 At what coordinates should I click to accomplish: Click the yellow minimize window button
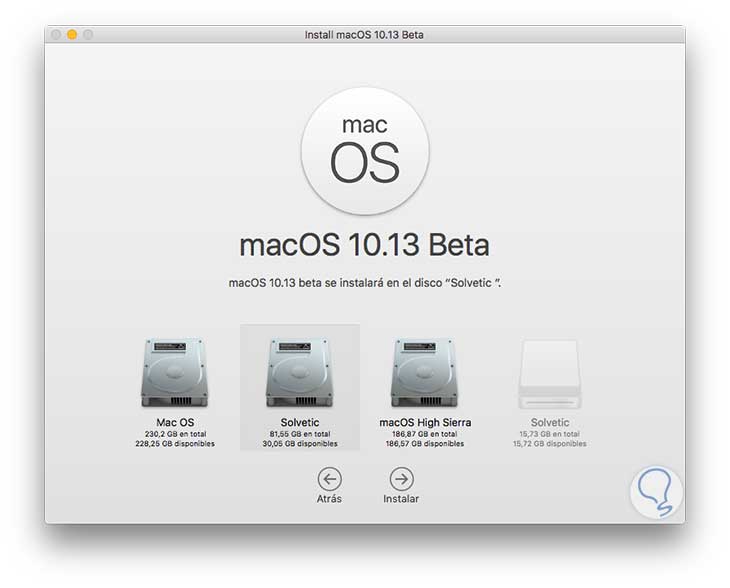72,34
